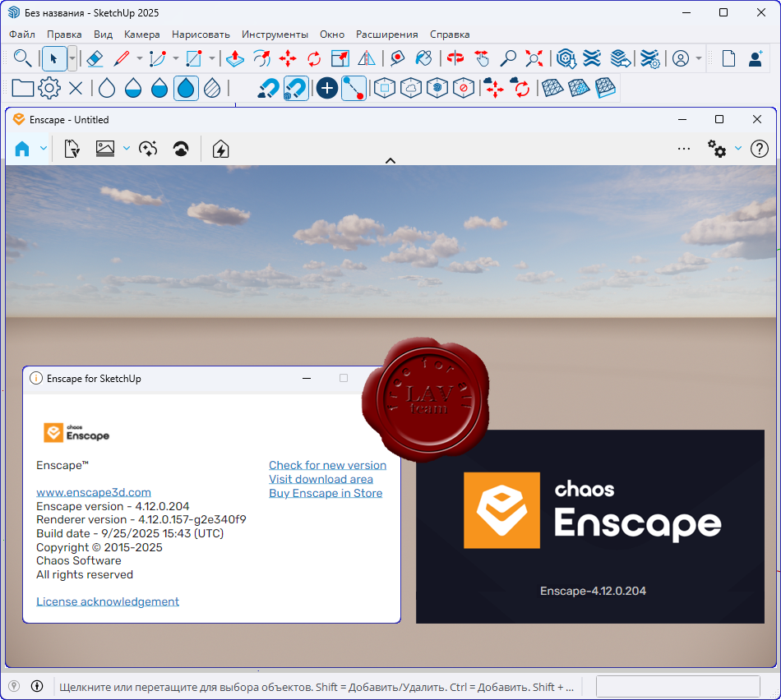Click the measurements input box in status bar
Screen dimensions: 781x700
[x=677, y=686]
